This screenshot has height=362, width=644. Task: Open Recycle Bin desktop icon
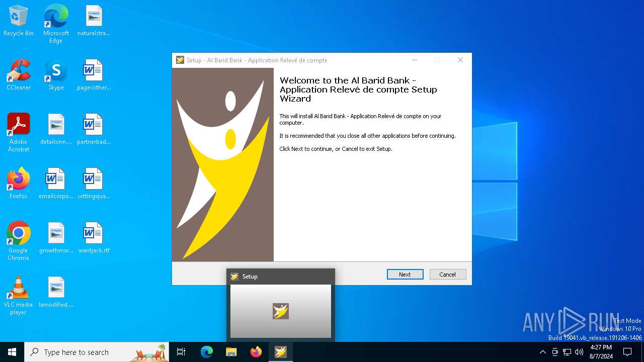click(19, 21)
